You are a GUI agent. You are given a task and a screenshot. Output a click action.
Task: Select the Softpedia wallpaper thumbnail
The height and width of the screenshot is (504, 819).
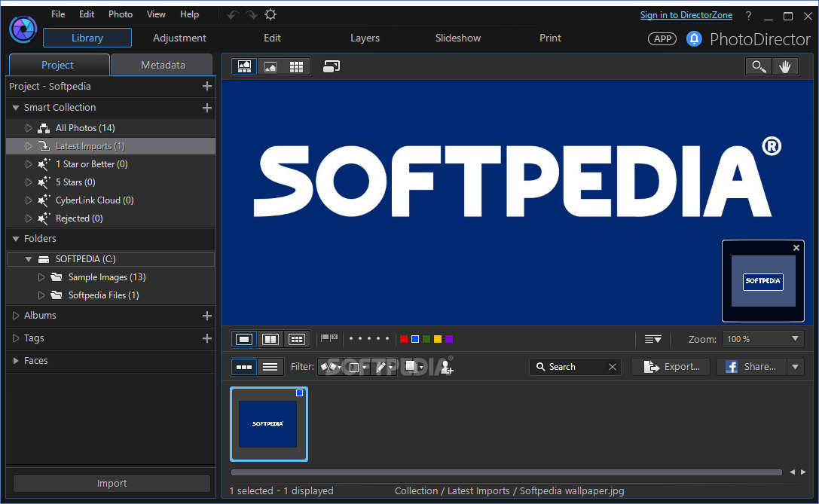tap(269, 424)
